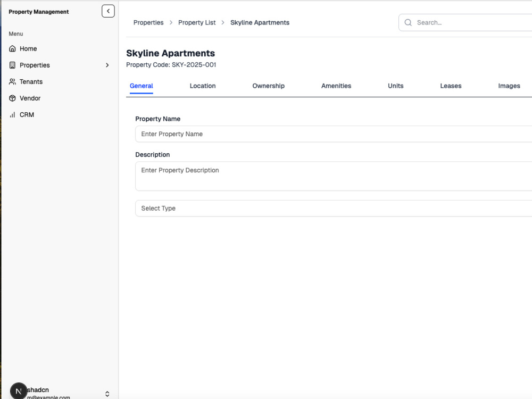532x399 pixels.
Task: Click the Property Management sidebar title
Action: 39,12
